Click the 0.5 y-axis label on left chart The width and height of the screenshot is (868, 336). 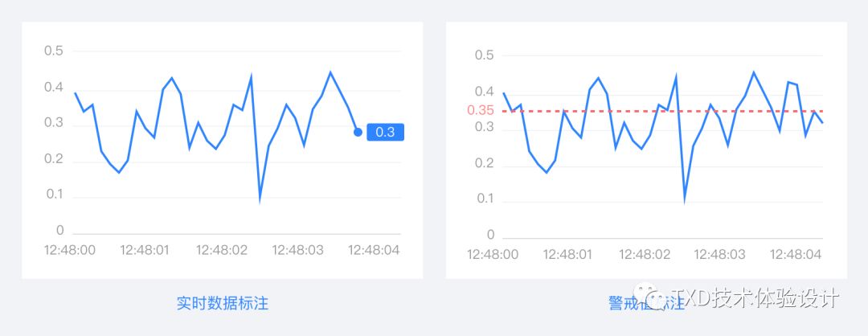(x=54, y=51)
